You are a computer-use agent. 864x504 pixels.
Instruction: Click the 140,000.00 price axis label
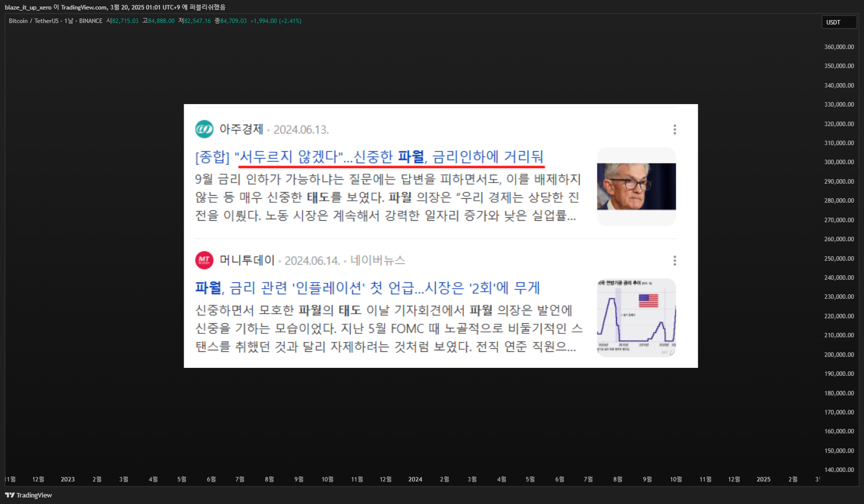[839, 470]
